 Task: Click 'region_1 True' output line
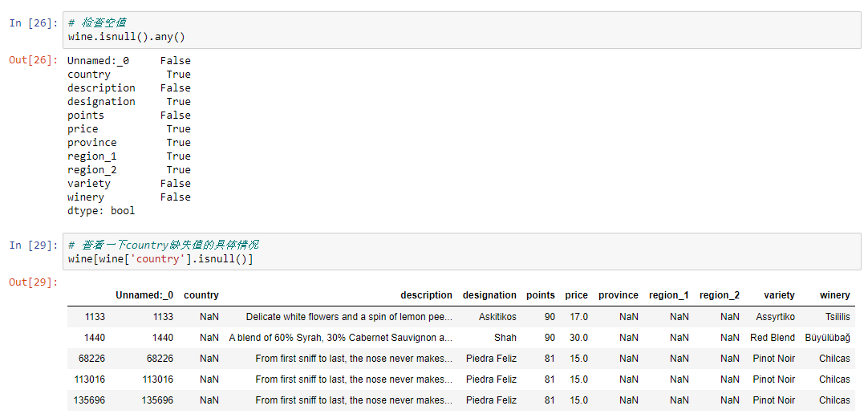pos(129,156)
